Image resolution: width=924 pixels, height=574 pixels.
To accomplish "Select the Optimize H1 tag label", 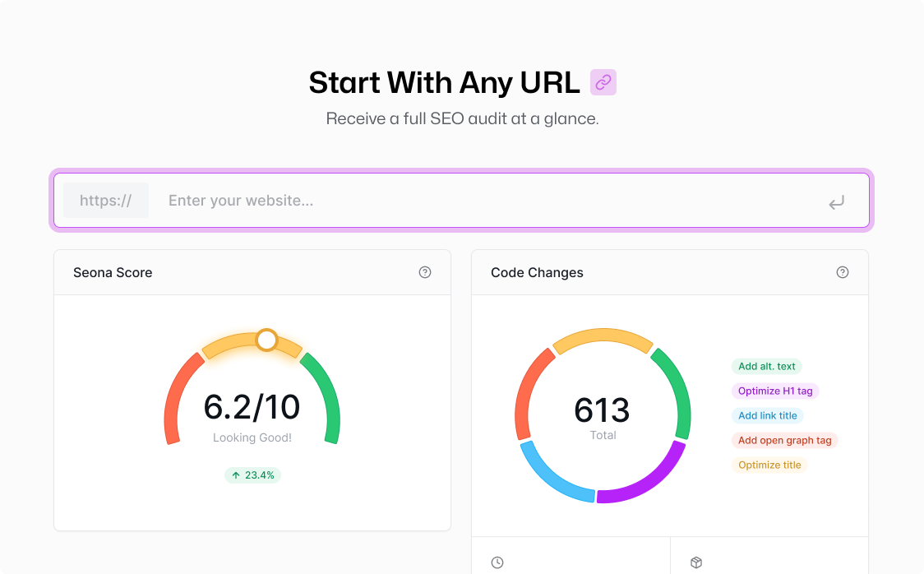I will click(775, 391).
